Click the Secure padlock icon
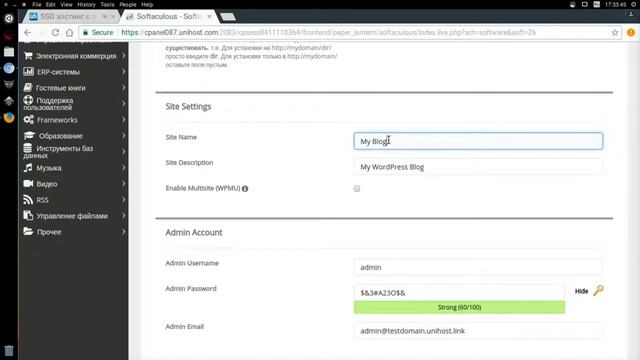640x360 pixels. point(85,32)
